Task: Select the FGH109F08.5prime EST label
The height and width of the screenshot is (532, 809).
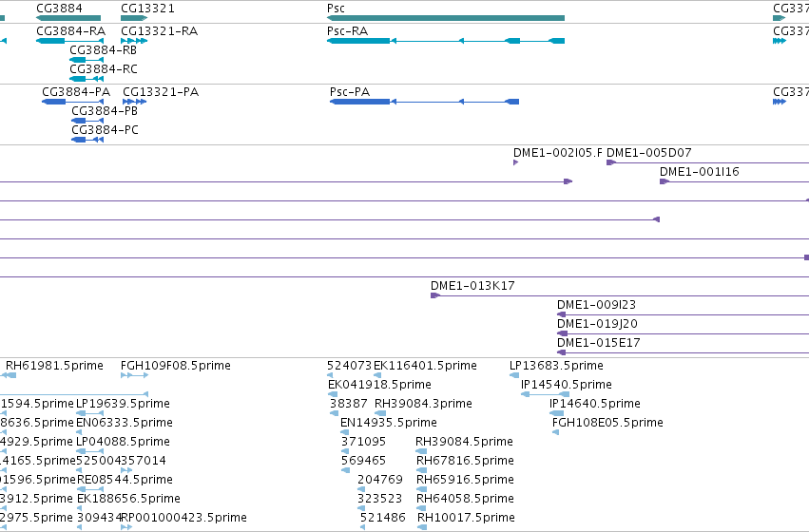Action: (176, 366)
